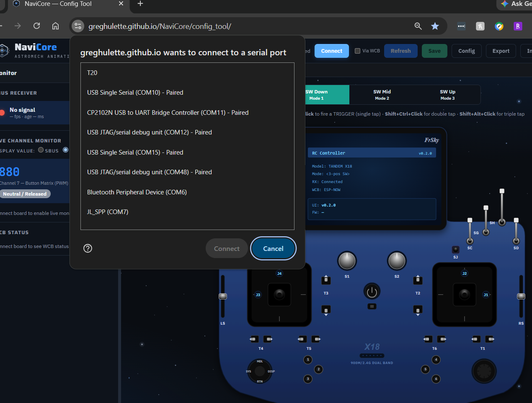Screen dimensions: 532x403
Task: Click the serial port dialog help icon
Action: point(88,248)
